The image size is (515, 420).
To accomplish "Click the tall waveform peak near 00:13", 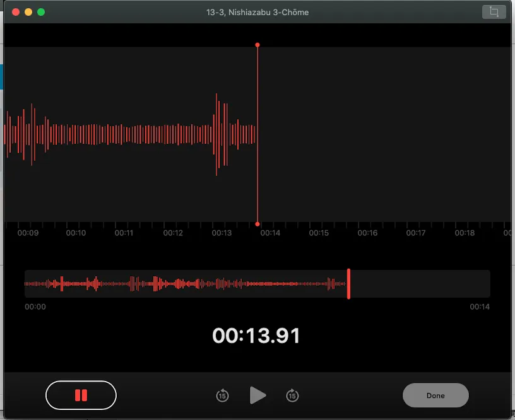I will click(x=217, y=134).
